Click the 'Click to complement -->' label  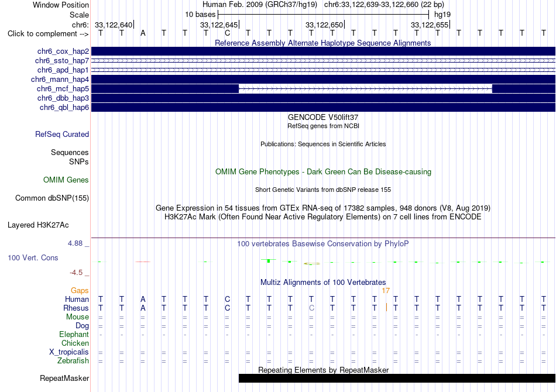coord(48,34)
